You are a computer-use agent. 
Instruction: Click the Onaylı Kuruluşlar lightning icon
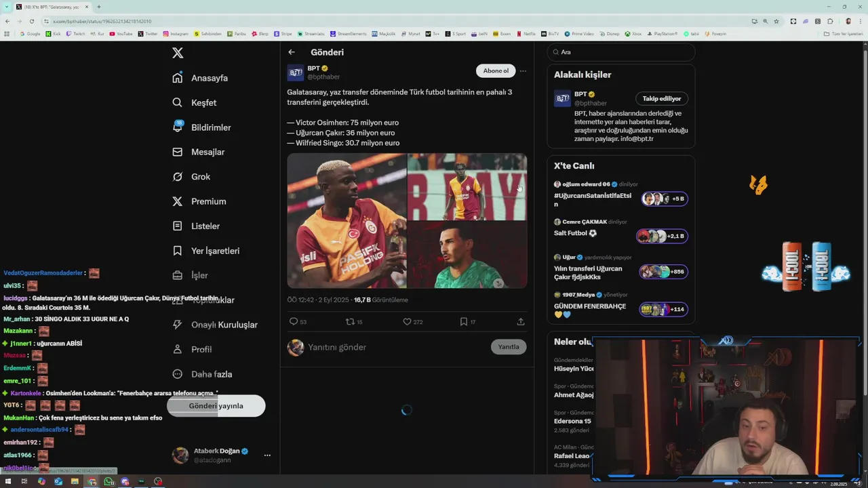click(178, 325)
